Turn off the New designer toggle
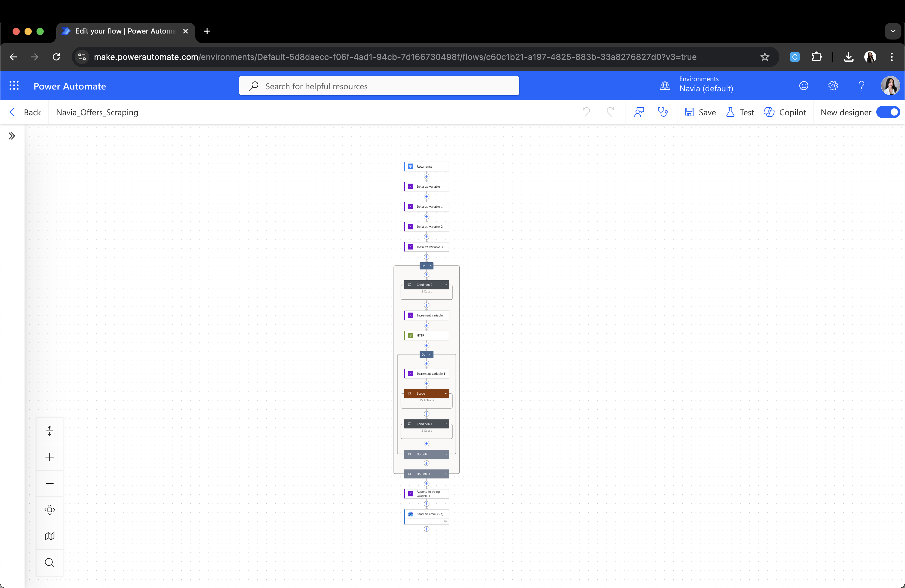 tap(888, 112)
